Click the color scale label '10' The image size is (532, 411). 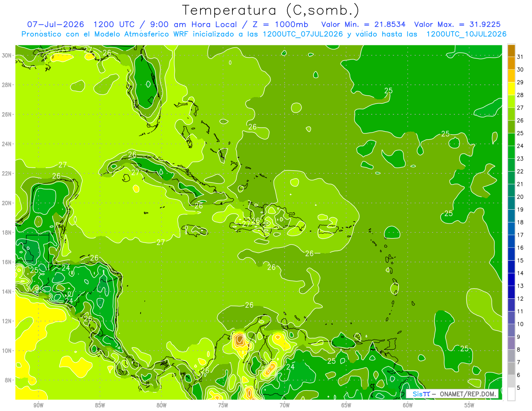[520, 324]
